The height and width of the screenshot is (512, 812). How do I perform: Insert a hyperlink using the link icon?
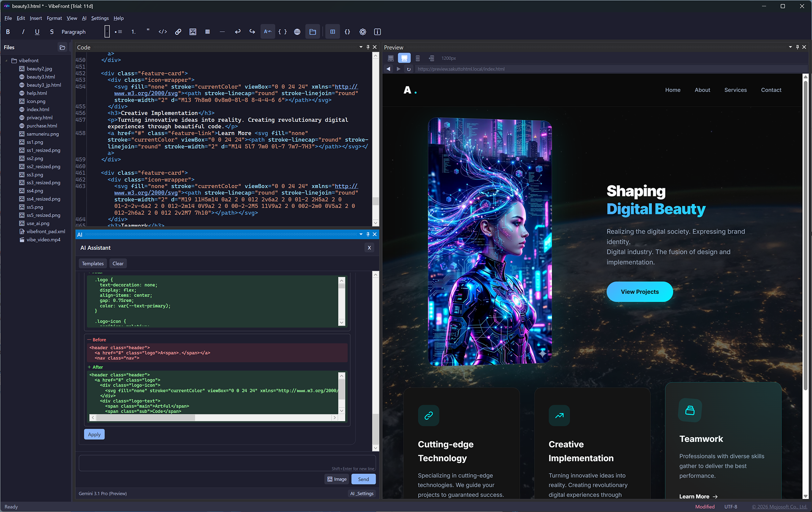[x=178, y=31]
